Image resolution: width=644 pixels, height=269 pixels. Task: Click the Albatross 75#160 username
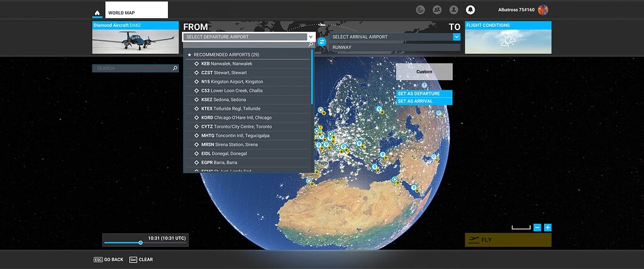tap(516, 10)
